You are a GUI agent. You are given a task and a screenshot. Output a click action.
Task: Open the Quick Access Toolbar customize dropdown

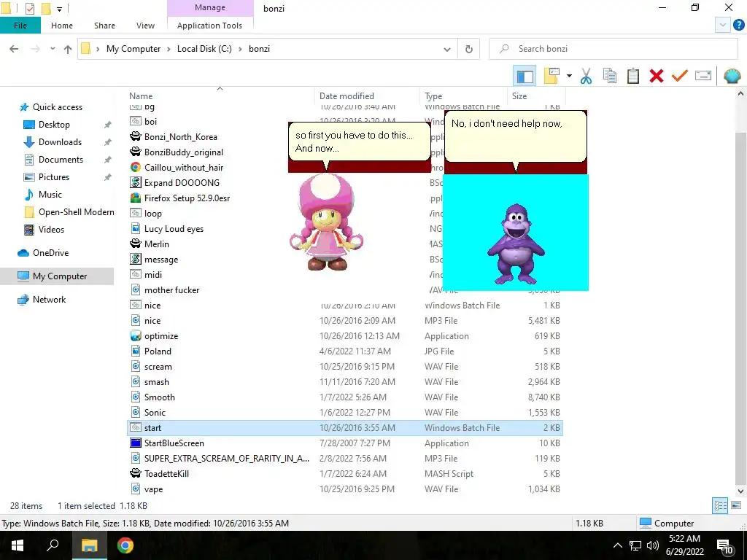click(59, 9)
